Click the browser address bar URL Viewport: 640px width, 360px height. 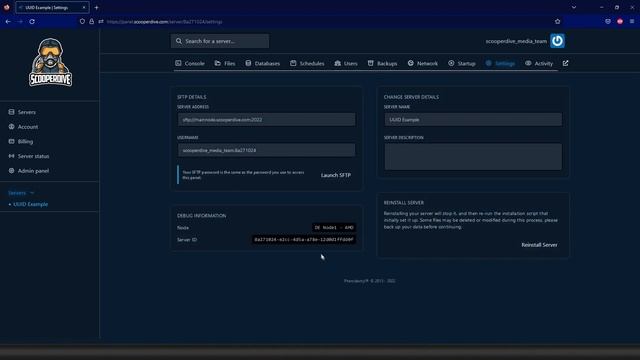coord(164,22)
